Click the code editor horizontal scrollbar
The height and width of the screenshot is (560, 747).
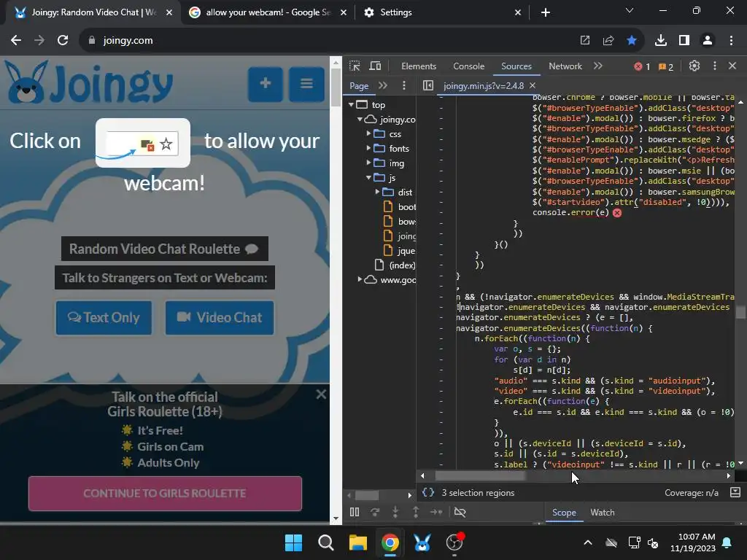click(480, 475)
